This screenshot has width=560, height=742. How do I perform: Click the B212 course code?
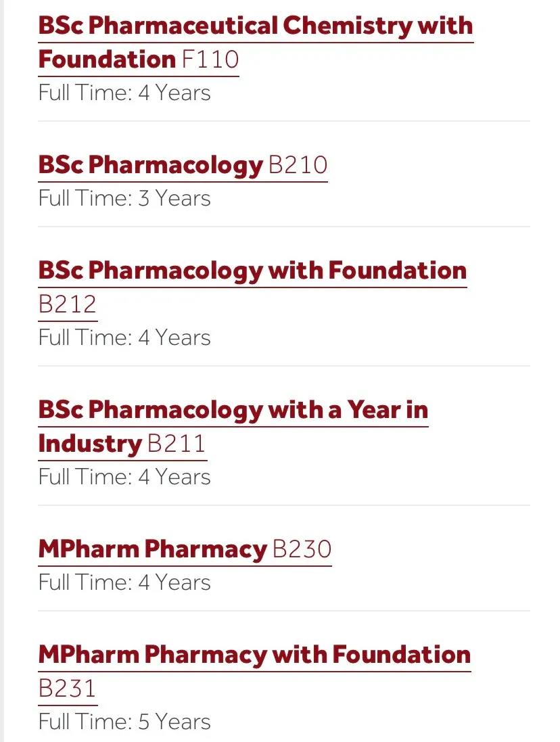coord(68,304)
